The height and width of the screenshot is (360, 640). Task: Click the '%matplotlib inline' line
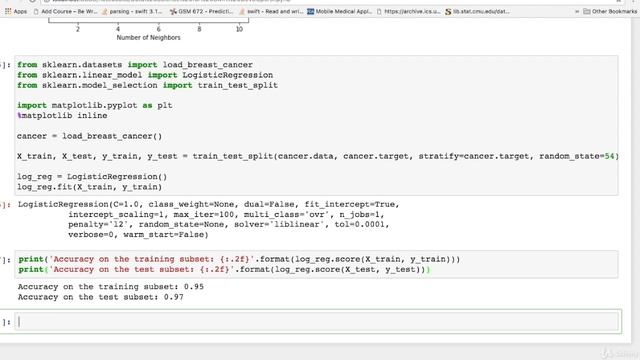(x=62, y=116)
